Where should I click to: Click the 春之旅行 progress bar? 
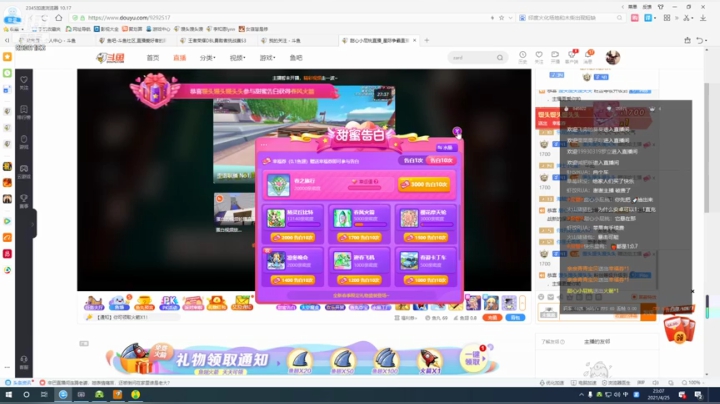[x=365, y=188]
